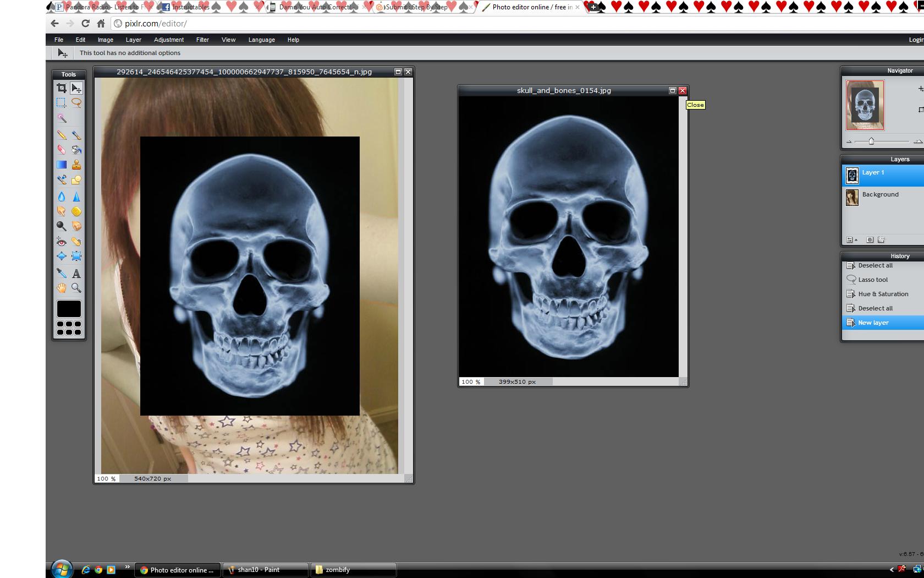Viewport: 924px width, 578px height.
Task: Open the Language menu
Action: [261, 40]
